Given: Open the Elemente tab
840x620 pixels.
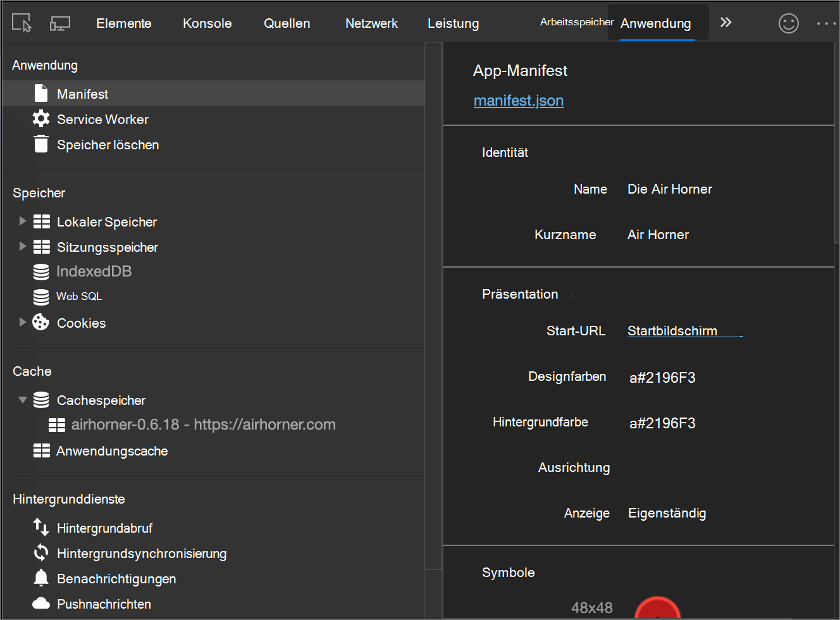Looking at the screenshot, I should 124,23.
